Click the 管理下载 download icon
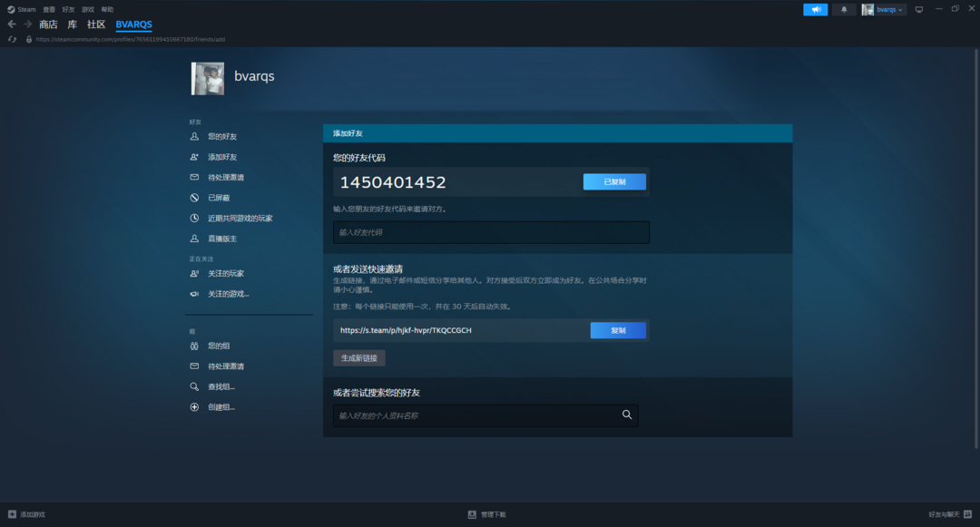Viewport: 980px width, 527px height. coord(472,514)
